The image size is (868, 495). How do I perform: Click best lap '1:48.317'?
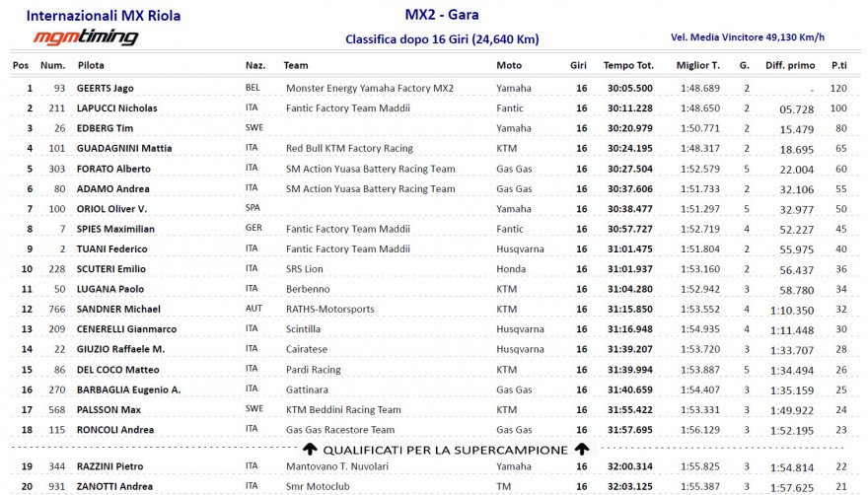(700, 148)
